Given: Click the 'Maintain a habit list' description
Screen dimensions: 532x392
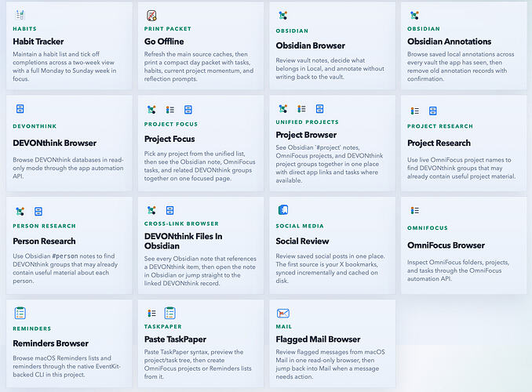Looking at the screenshot, I should pyautogui.click(x=64, y=67).
